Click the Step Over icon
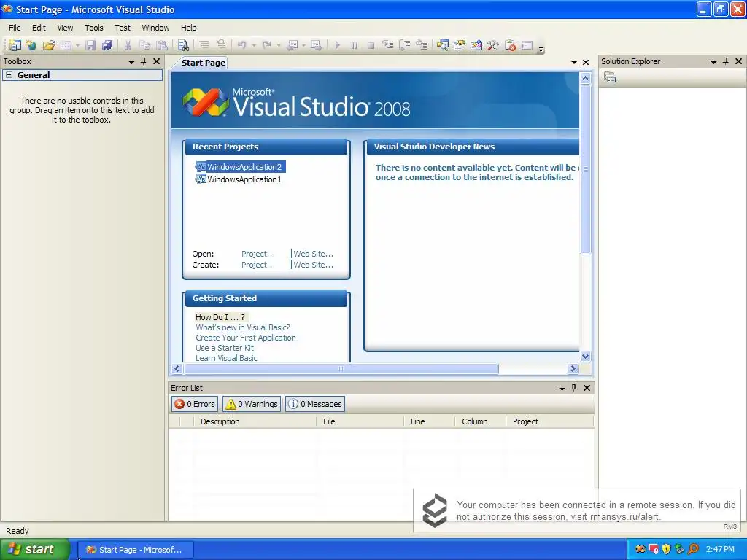747x560 pixels. (x=404, y=45)
